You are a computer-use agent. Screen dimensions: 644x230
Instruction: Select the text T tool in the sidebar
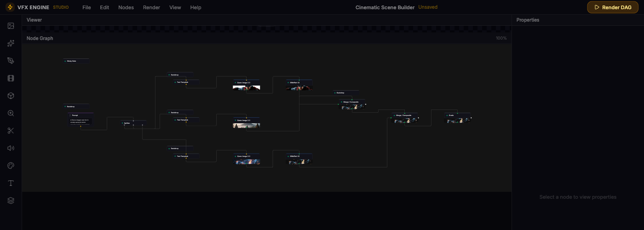tap(11, 183)
